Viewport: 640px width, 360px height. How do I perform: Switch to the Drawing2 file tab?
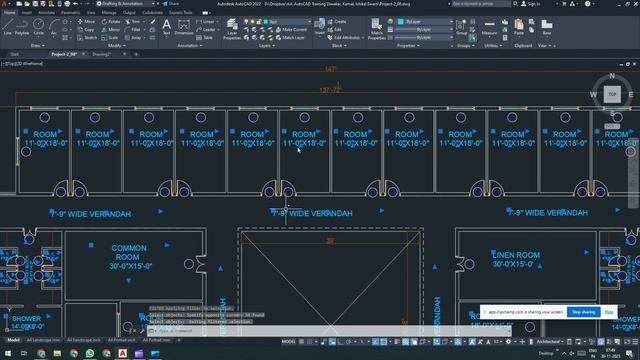(102, 54)
